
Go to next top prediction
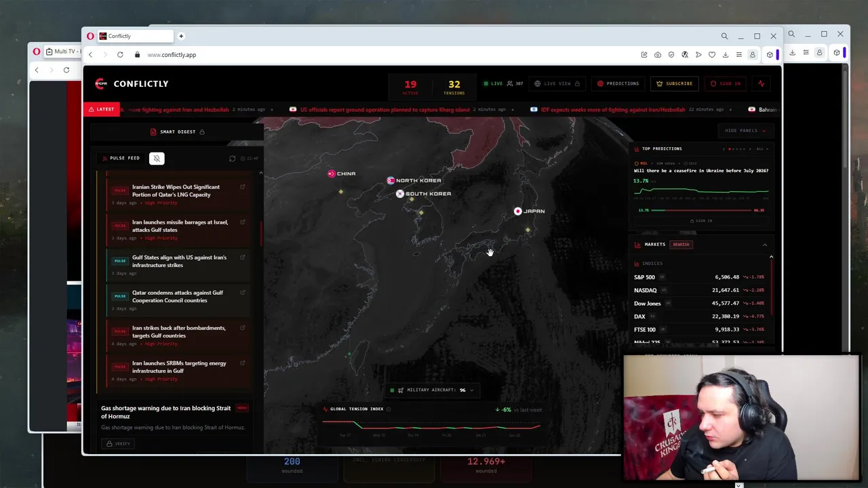(751, 149)
